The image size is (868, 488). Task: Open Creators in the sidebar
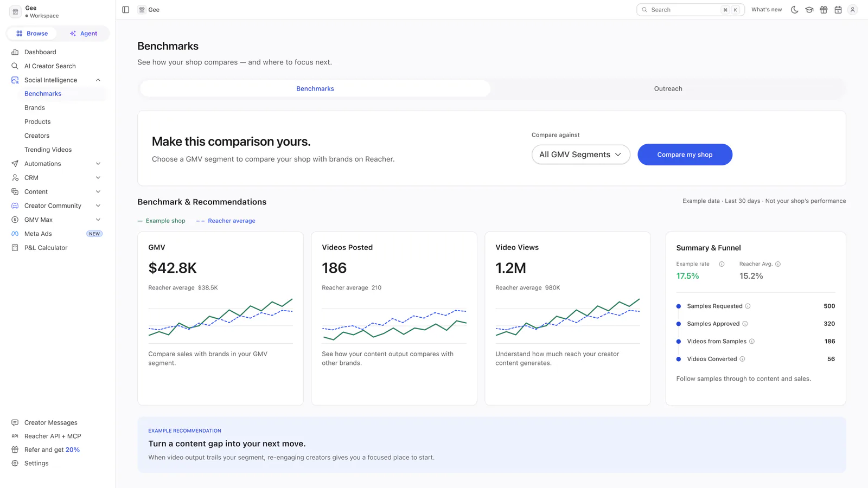[x=37, y=136]
